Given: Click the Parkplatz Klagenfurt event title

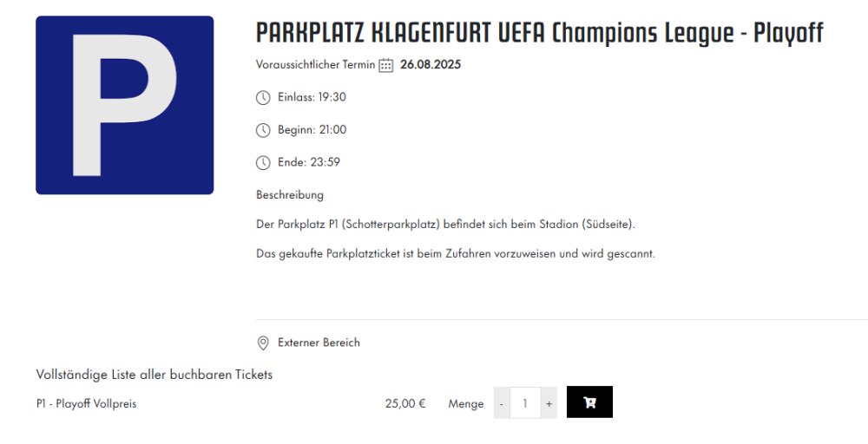Looking at the screenshot, I should (539, 33).
